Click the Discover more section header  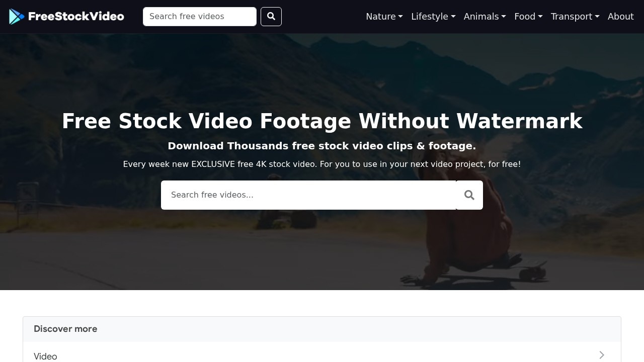tap(65, 329)
